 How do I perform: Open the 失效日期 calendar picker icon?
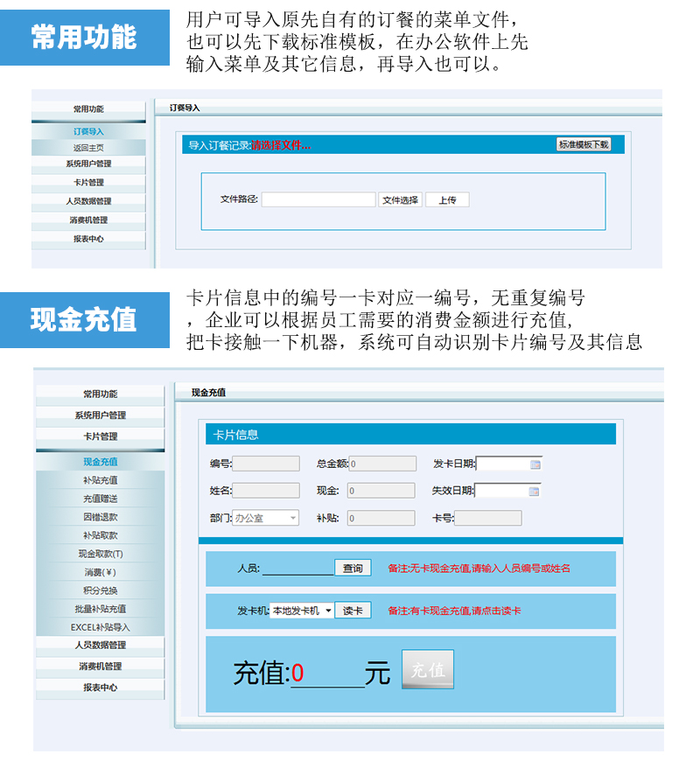click(x=535, y=492)
